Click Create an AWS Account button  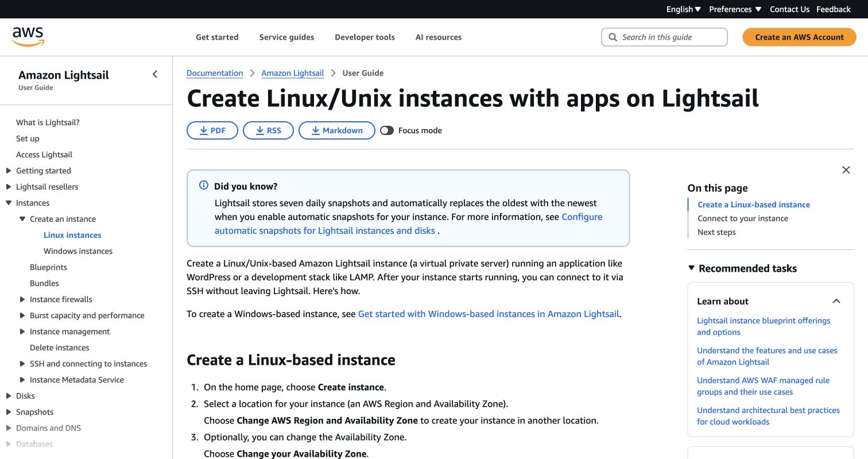pos(799,37)
